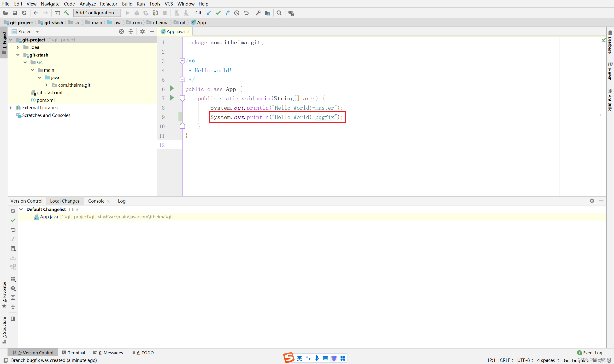Select pom.xml in the project tree
614x364 pixels.
[x=45, y=100]
